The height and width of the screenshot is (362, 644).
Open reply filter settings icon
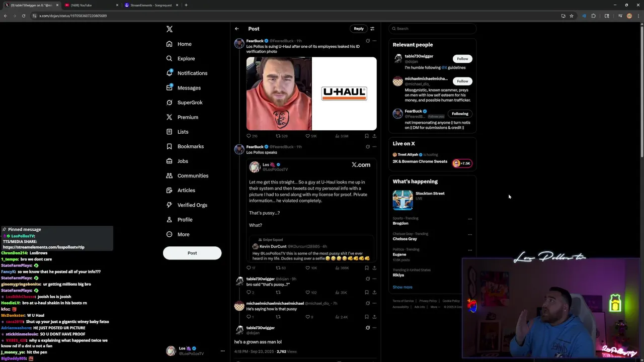coord(372,29)
